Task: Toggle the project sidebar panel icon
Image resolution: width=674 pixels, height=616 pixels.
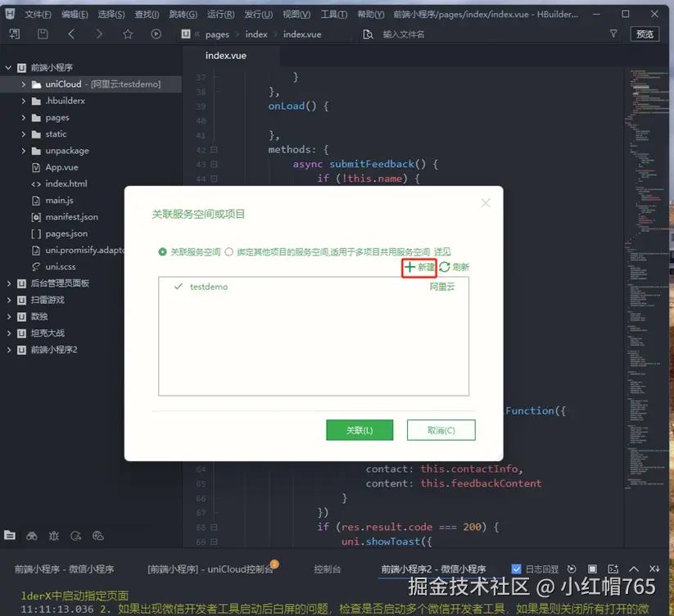Action: 15,34
